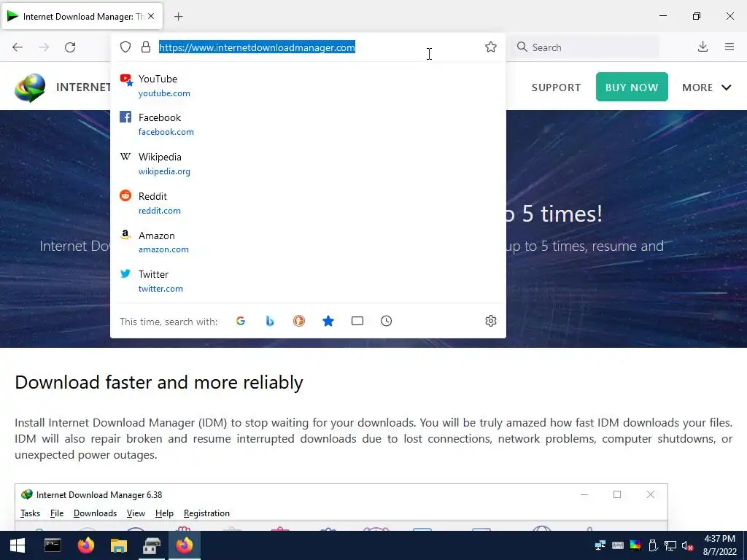Search history with the clock icon
747x560 pixels.
click(387, 321)
